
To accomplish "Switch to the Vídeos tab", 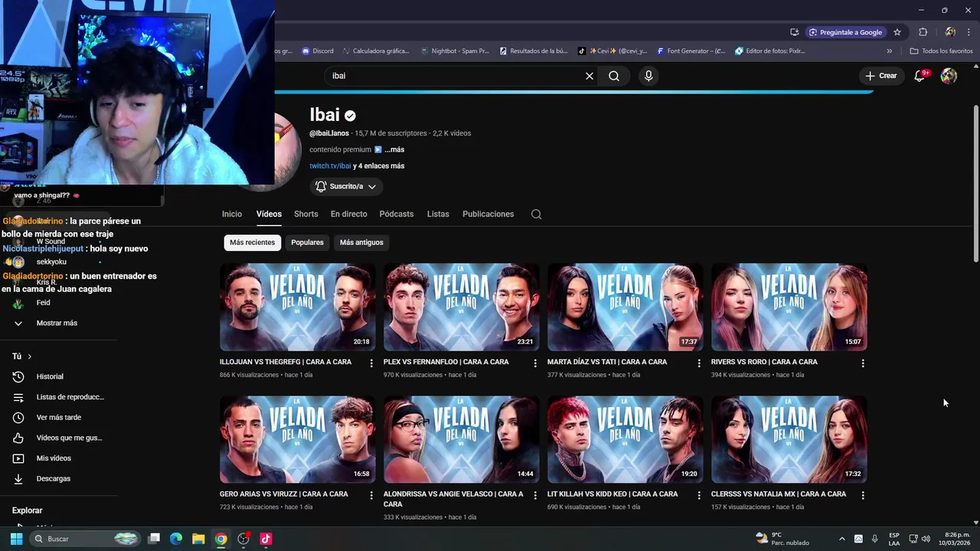I will coord(269,214).
